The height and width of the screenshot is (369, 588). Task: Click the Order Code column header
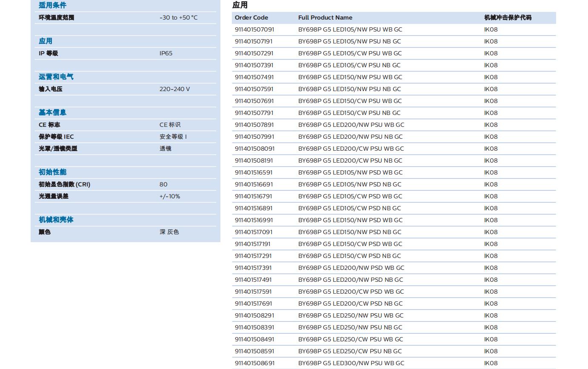pos(251,17)
